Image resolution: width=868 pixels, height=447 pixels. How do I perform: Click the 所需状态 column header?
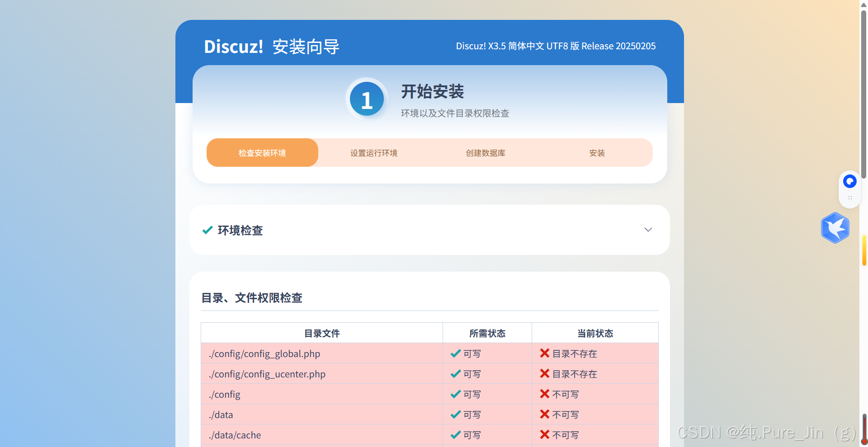tap(487, 333)
